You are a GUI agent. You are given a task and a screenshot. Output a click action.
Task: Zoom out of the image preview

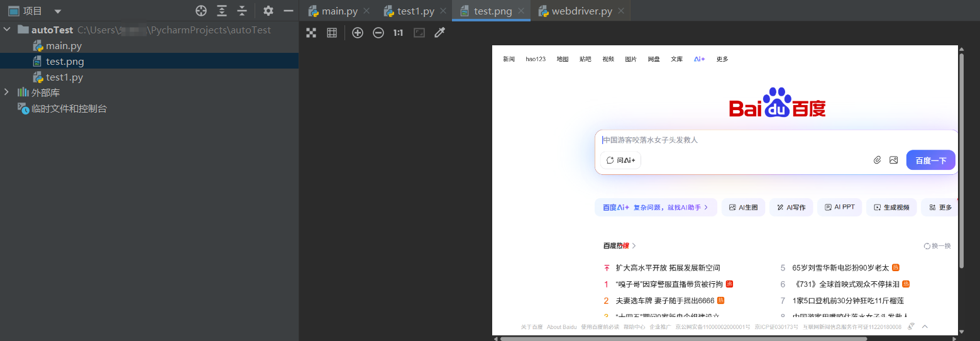pos(378,33)
